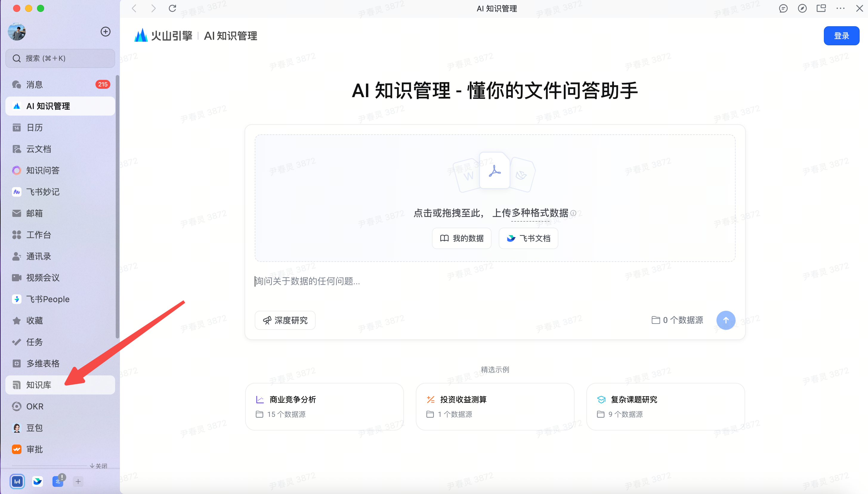The height and width of the screenshot is (494, 868).
Task: Click the chat bubble icon in title bar
Action: pos(783,8)
